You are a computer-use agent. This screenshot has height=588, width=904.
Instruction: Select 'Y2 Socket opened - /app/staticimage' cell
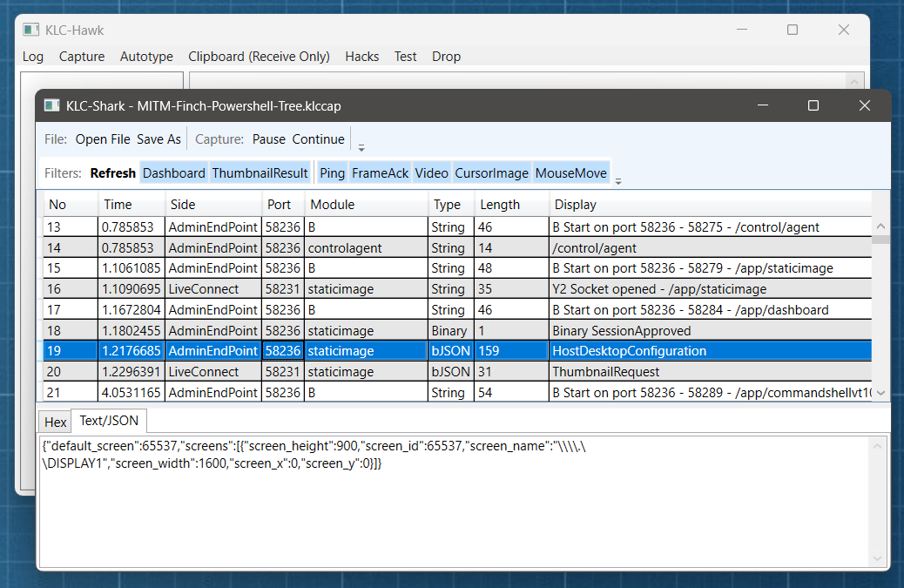pyautogui.click(x=711, y=289)
